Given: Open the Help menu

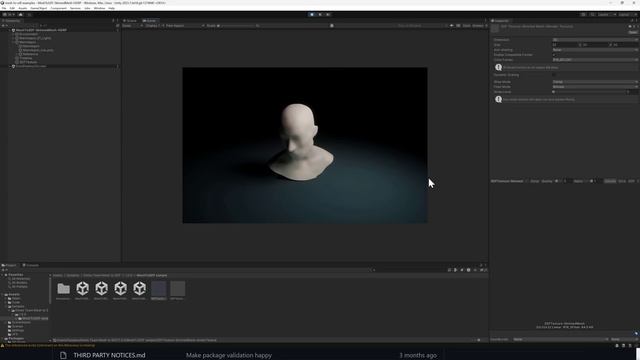Looking at the screenshot, I should pyautogui.click(x=111, y=8).
